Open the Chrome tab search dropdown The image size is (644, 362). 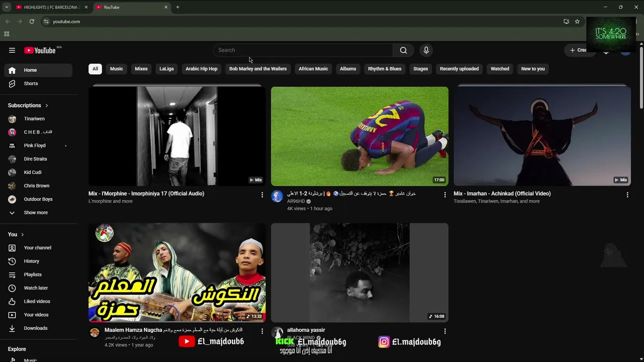tap(7, 7)
